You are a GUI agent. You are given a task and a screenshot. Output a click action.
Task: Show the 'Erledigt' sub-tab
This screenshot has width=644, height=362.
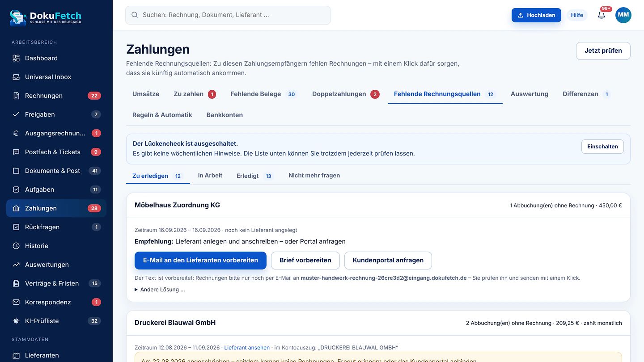click(255, 176)
